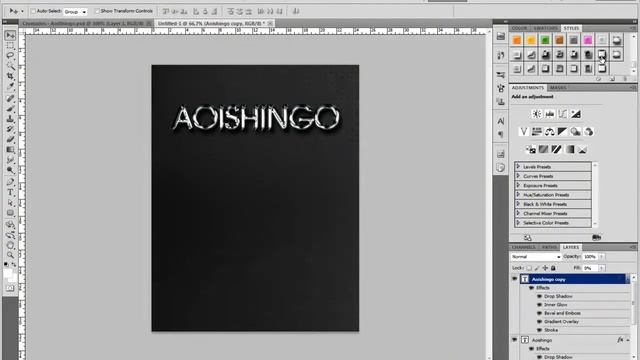Toggle Drop Shadow effect on Aoishingo copy

539,296
